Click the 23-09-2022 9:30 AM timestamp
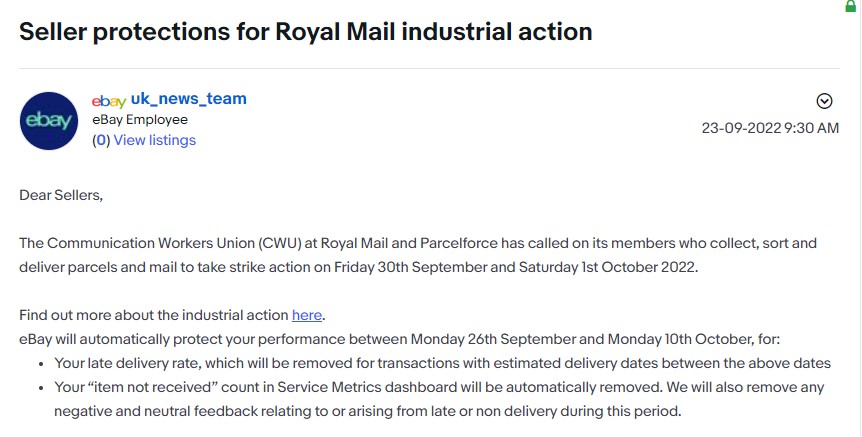Screen dimensions: 862x437 [770, 128]
